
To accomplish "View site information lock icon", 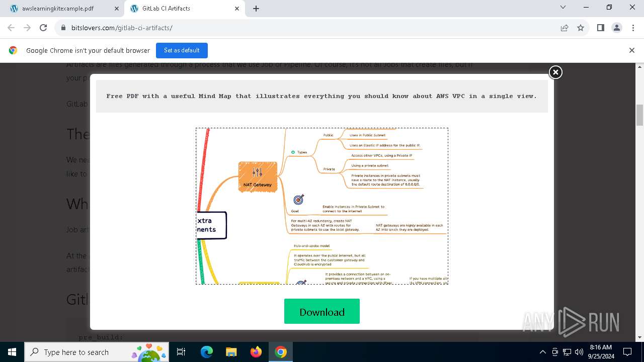I will (63, 28).
